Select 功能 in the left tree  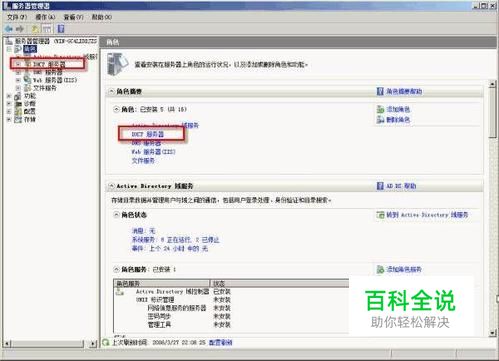[30, 96]
